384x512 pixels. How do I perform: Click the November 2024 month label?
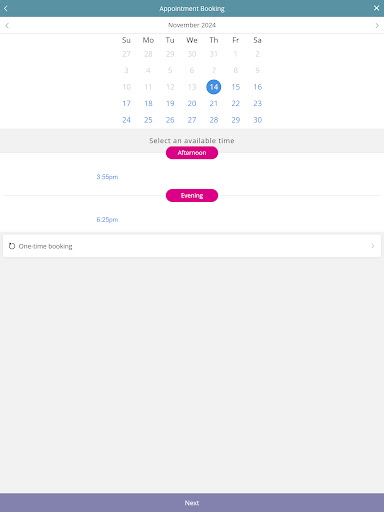pyautogui.click(x=192, y=25)
